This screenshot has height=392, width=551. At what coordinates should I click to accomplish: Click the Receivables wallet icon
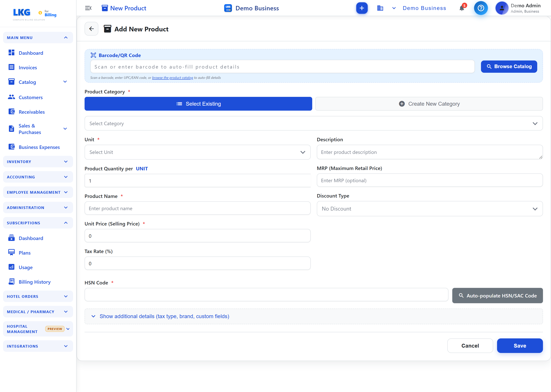(11, 112)
